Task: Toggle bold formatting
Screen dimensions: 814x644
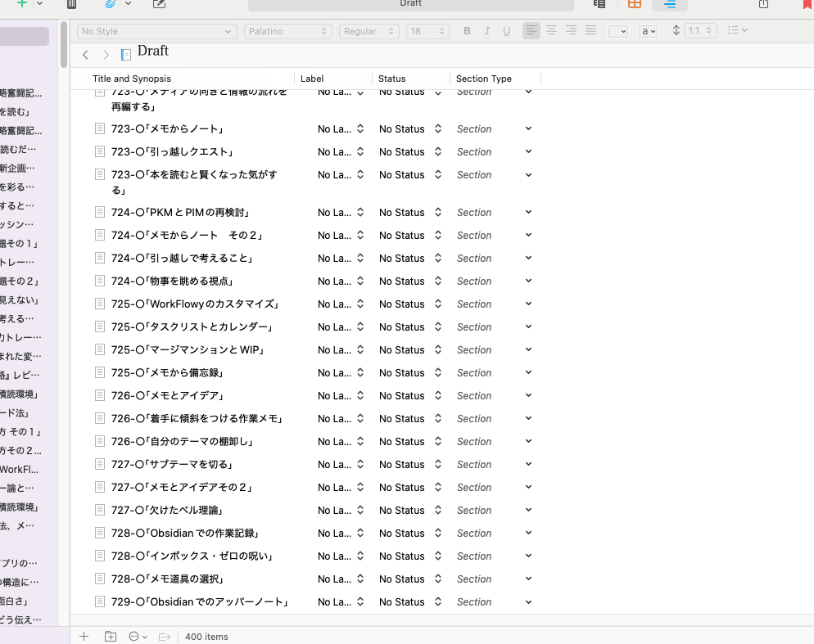Action: coord(468,31)
